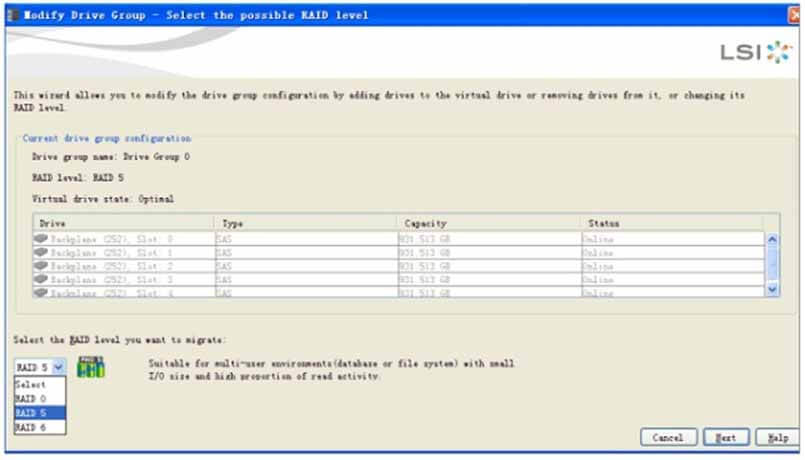805x460 pixels.
Task: Click the window title bar app icon
Action: pyautogui.click(x=13, y=15)
